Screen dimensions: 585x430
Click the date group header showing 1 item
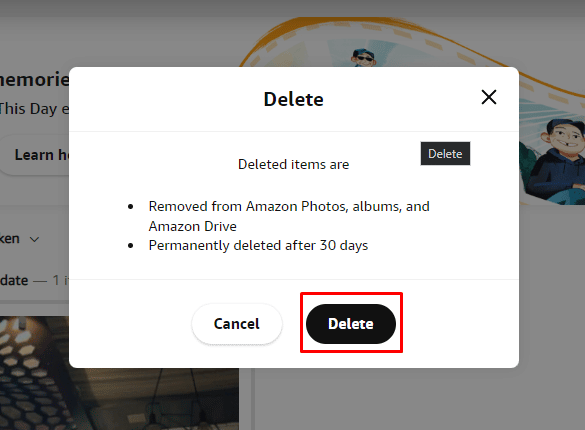click(34, 280)
